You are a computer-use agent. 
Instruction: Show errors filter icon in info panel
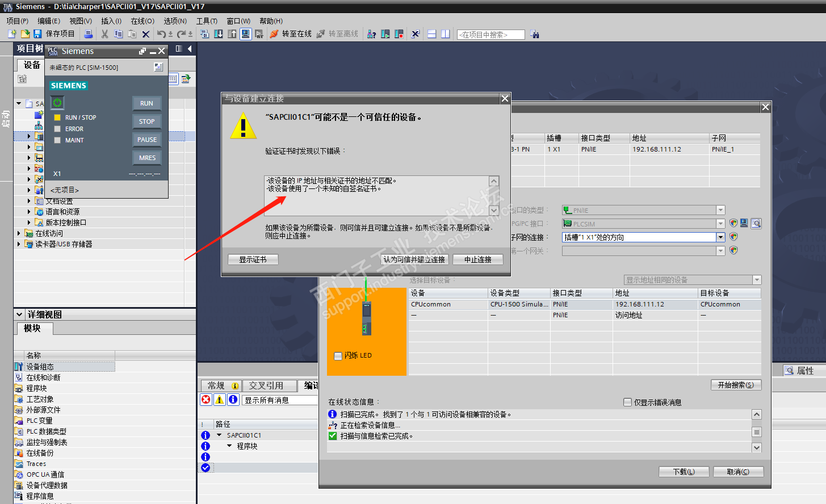click(x=206, y=400)
